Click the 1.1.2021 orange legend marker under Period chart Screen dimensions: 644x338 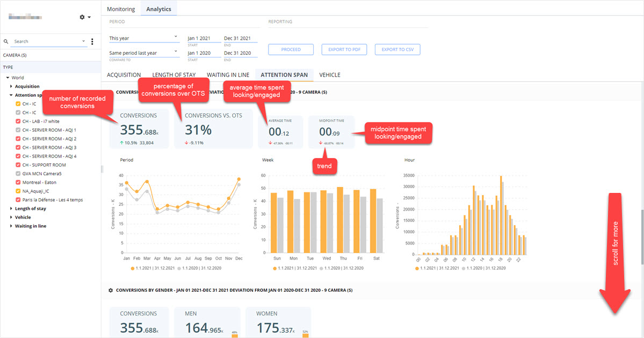tap(132, 268)
